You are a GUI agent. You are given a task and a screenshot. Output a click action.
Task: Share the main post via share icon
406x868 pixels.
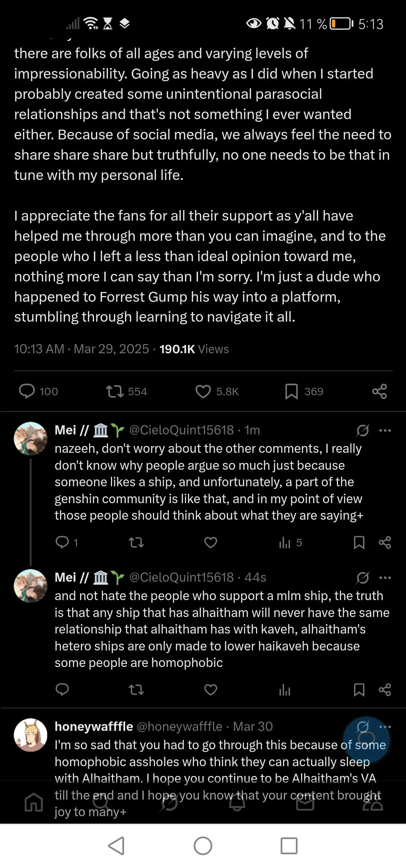(379, 391)
